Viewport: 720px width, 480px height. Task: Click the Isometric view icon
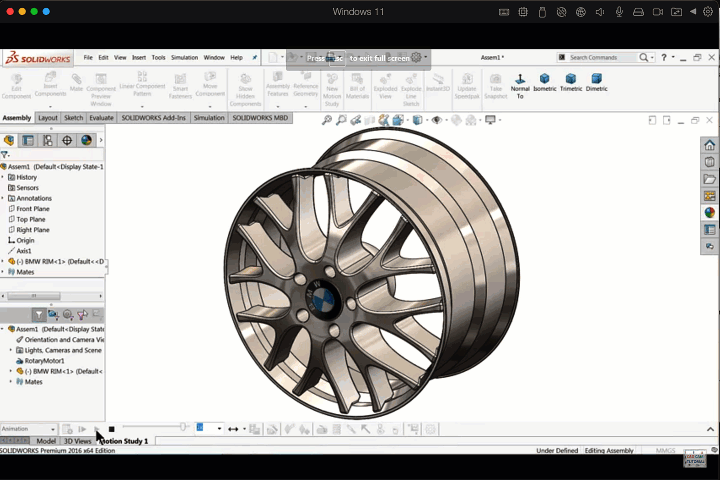coord(545,79)
